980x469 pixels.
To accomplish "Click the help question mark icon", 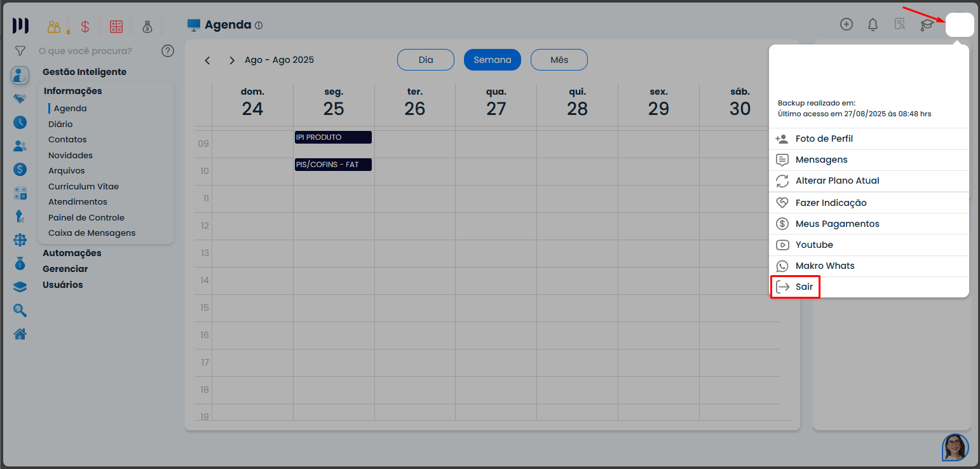I will [x=168, y=51].
